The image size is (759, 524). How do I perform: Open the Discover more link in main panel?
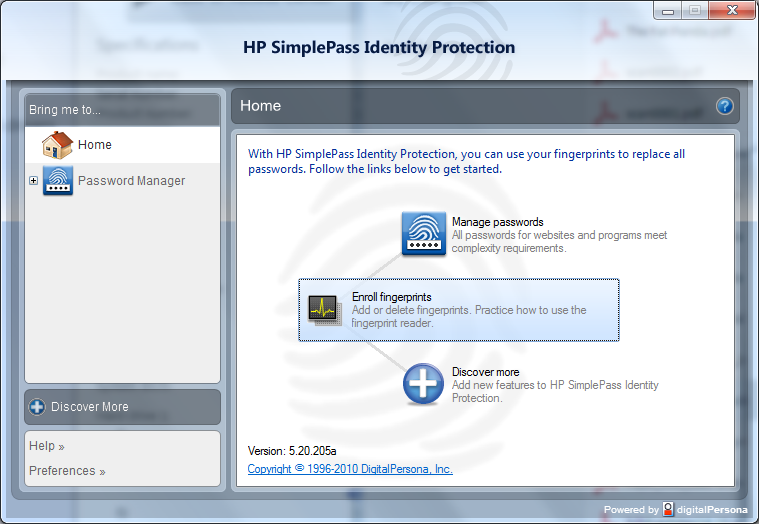pyautogui.click(x=486, y=372)
